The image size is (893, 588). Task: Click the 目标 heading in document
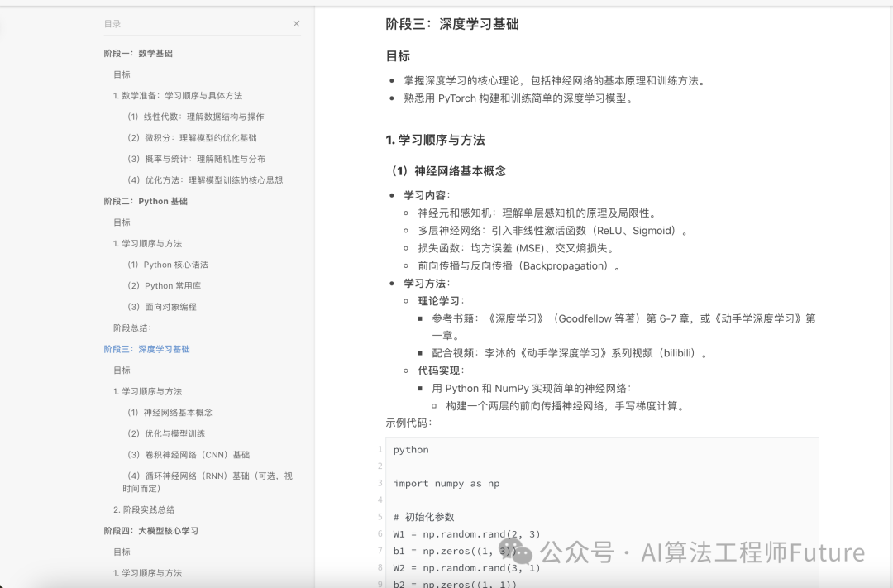click(398, 56)
